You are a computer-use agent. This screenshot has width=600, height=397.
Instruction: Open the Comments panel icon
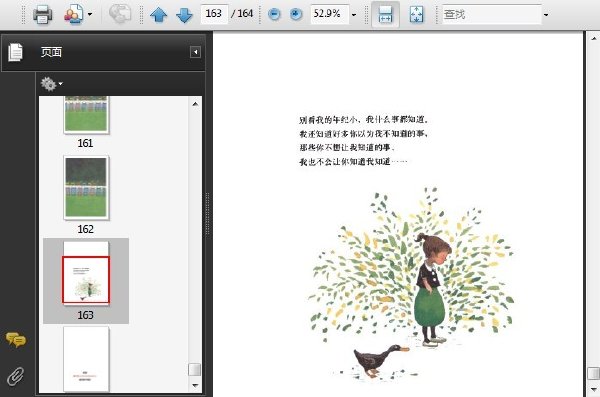[x=16, y=339]
